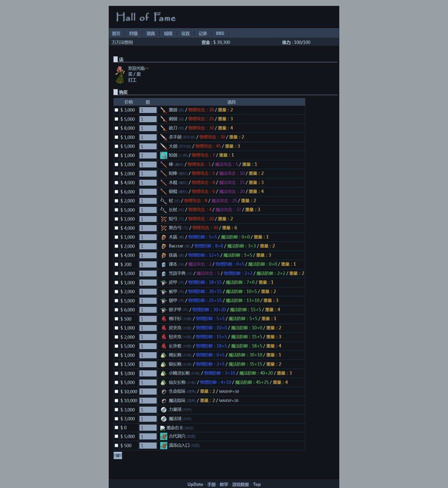Click the shopkeeper character image
448x488 pixels.
[119, 74]
